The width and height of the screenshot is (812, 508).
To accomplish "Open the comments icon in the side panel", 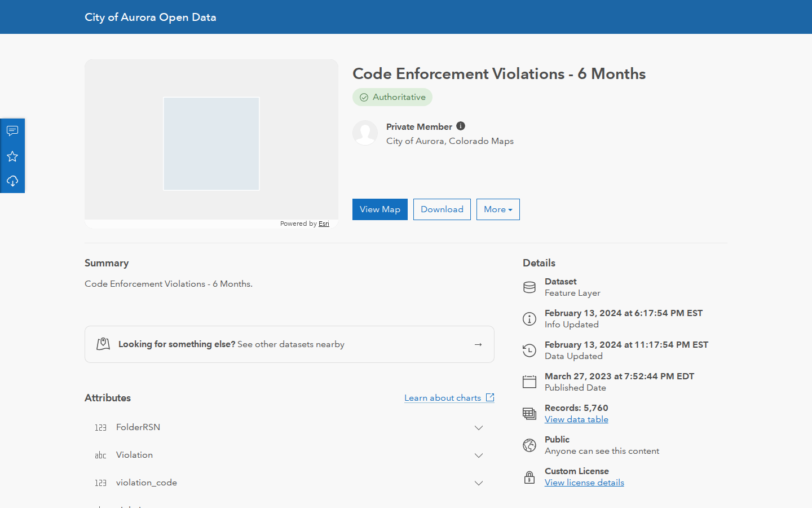I will click(x=12, y=131).
